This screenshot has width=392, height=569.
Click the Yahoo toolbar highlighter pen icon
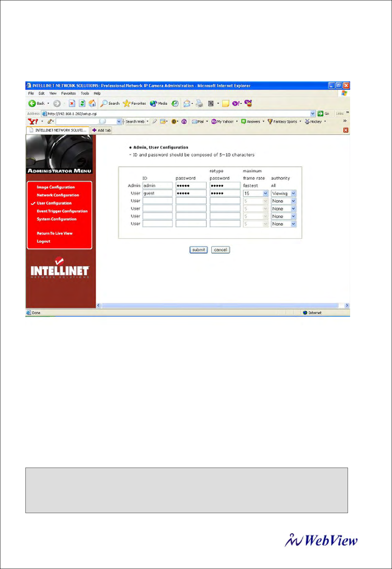pos(155,121)
